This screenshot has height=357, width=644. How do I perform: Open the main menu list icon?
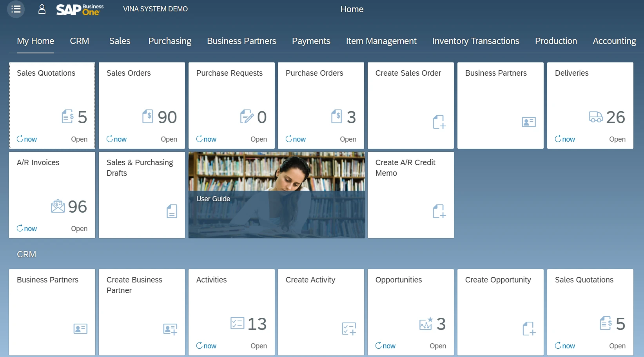tap(16, 9)
